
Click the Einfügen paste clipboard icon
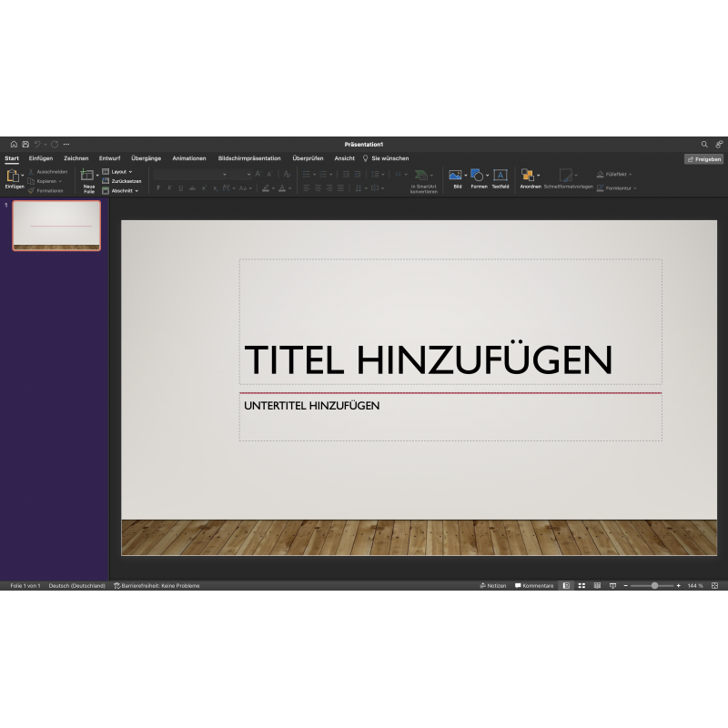pos(13,175)
